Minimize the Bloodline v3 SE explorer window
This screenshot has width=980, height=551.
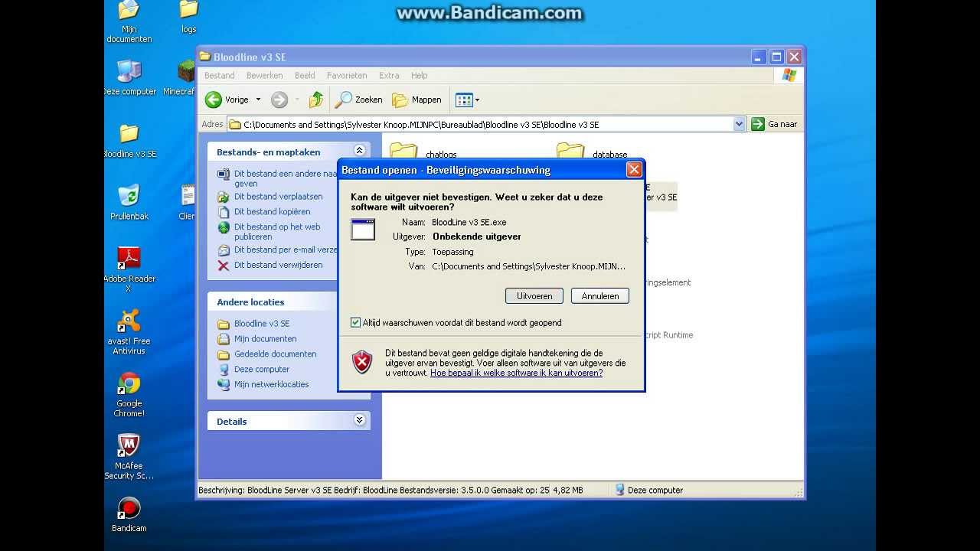(759, 57)
